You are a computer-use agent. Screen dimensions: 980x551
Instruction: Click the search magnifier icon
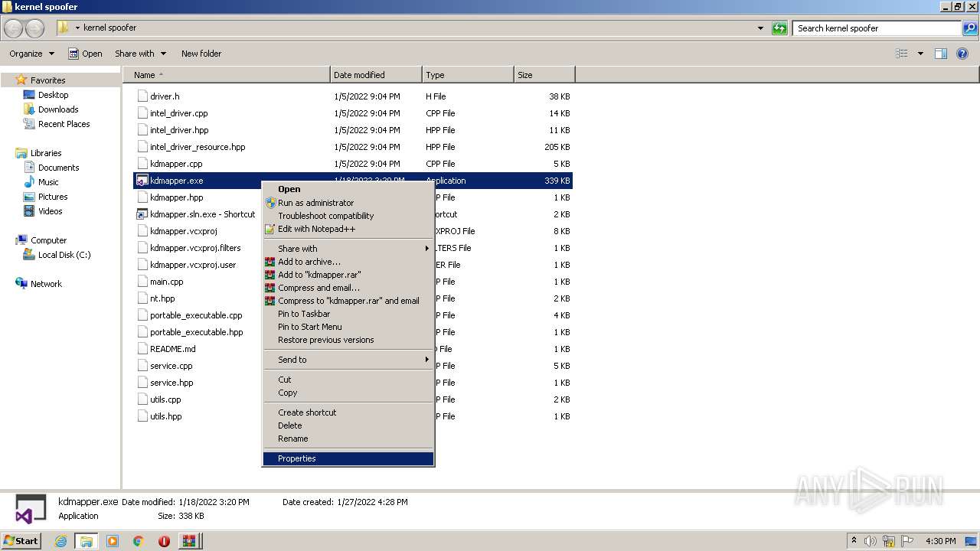[970, 28]
